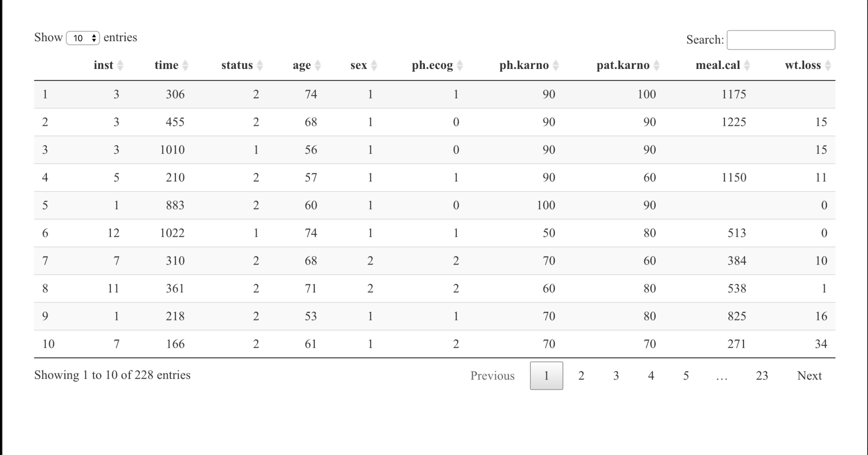Sort by the wt.loss column arrows

(828, 65)
